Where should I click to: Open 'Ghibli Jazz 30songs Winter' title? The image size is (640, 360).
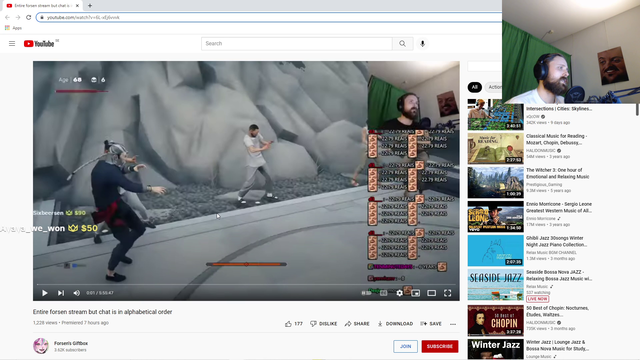click(x=557, y=241)
